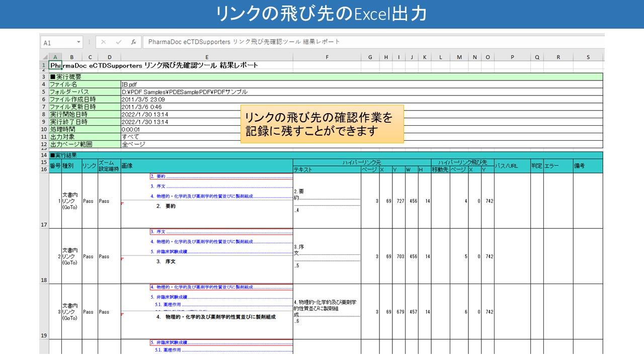Screen dimensions: 644x362
Task: Click the 出力ページ範囲 value 全ページ
Action: (362, 144)
